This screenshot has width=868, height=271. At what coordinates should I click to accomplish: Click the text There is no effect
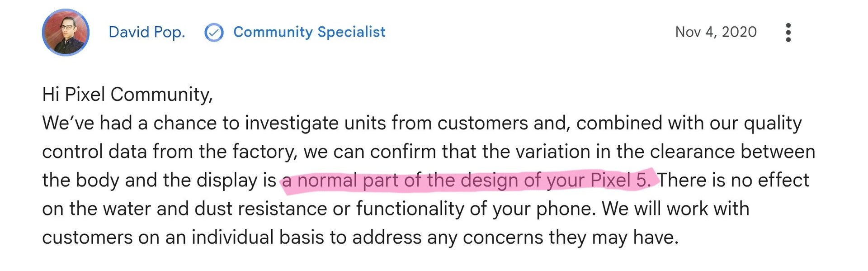[x=733, y=180]
